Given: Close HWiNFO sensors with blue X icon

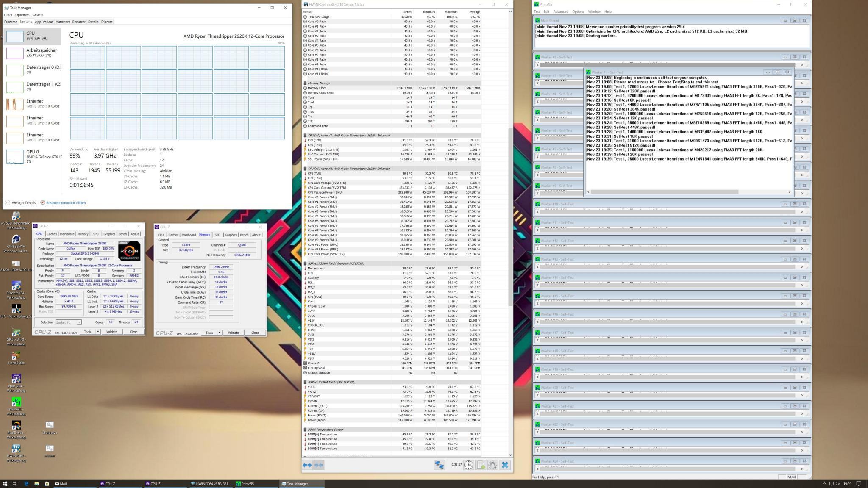Looking at the screenshot, I should pos(505,465).
